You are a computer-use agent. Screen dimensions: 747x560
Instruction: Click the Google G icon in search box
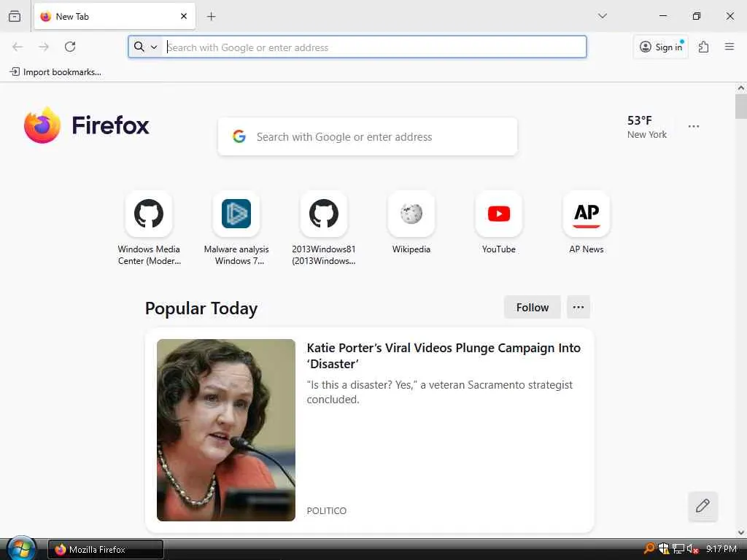[x=239, y=136]
